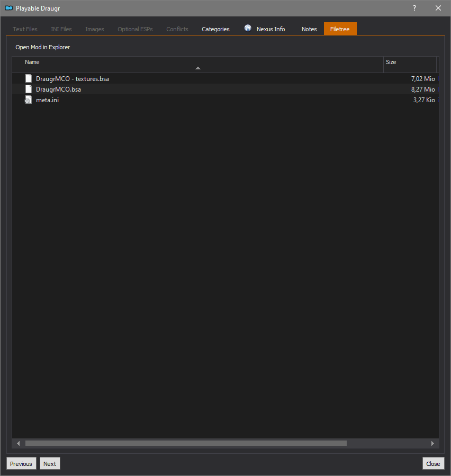Click left arrow of horizontal scrollbar

pos(18,444)
